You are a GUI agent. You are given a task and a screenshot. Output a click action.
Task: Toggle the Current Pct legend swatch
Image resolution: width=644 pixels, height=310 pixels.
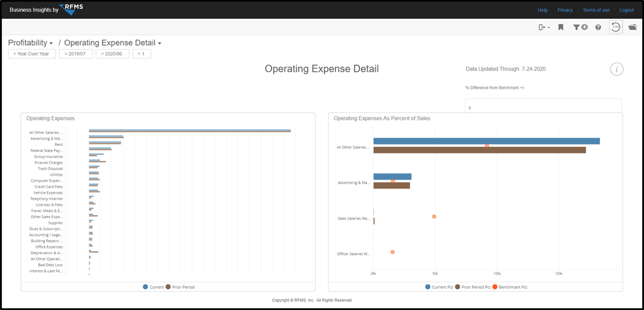pyautogui.click(x=428, y=287)
